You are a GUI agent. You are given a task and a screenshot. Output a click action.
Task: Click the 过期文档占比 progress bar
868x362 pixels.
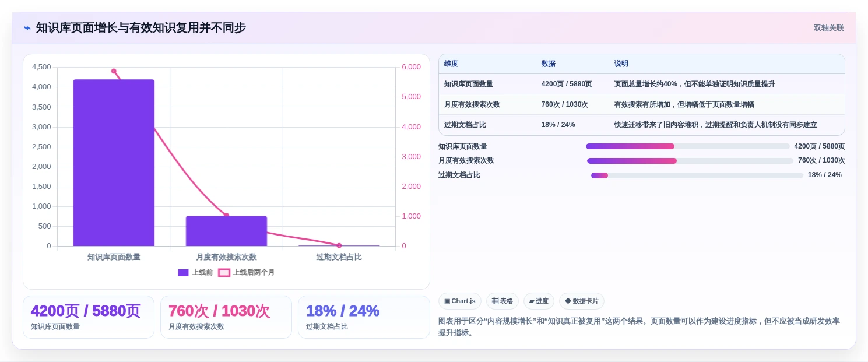(x=697, y=175)
